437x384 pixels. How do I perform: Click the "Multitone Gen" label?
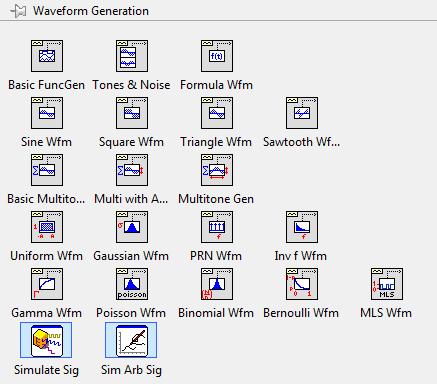[216, 199]
